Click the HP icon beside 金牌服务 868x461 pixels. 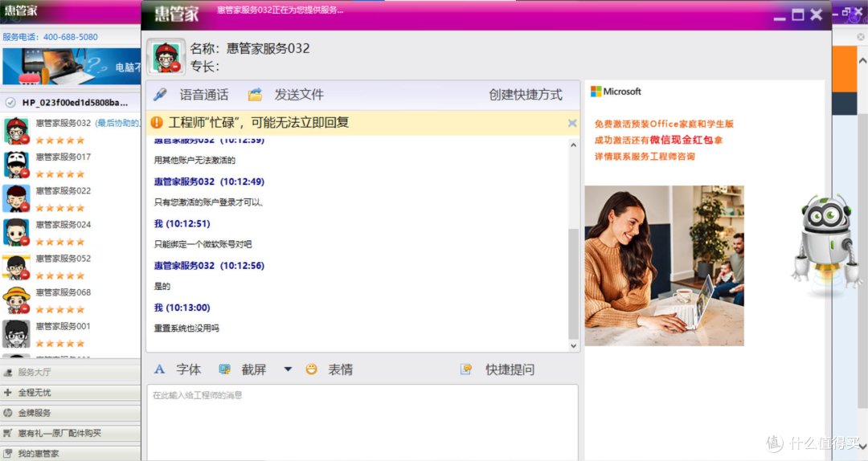point(8,413)
